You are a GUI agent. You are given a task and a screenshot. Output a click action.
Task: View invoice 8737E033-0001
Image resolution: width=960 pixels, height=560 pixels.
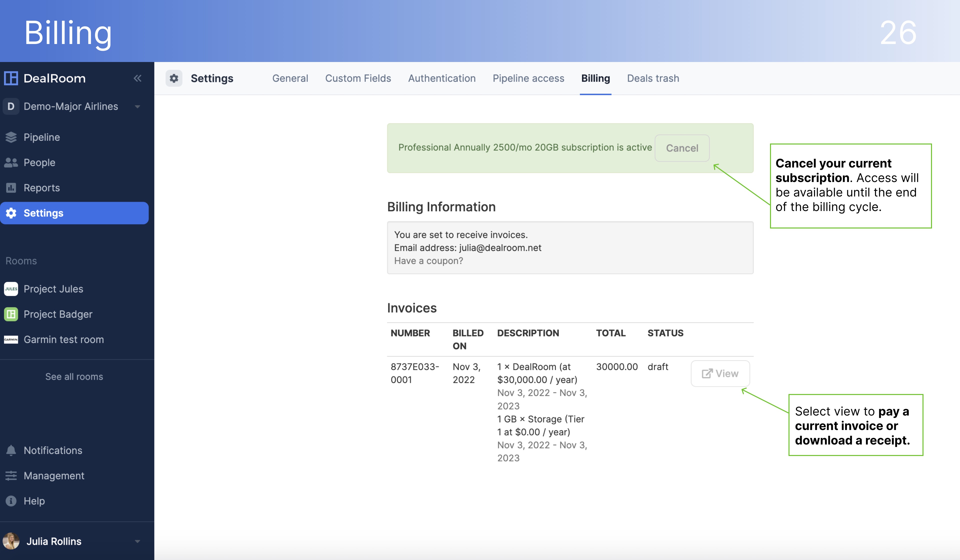point(720,373)
